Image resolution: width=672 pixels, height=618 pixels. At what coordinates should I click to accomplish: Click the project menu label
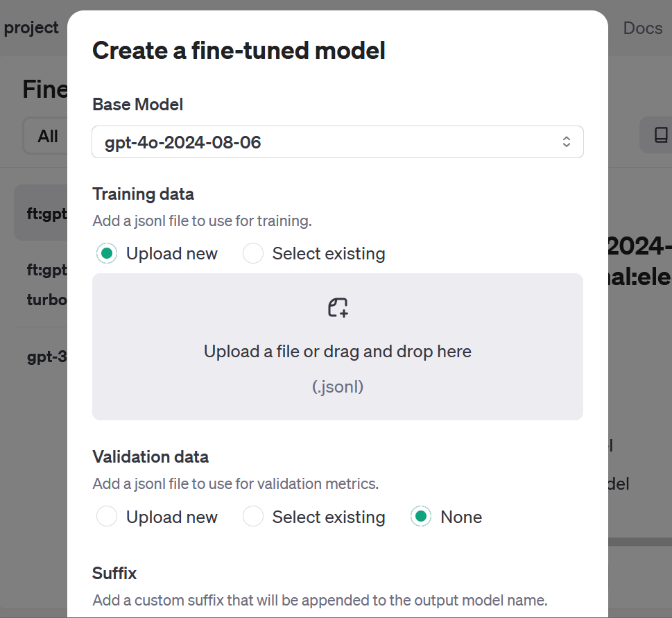pyautogui.click(x=31, y=28)
